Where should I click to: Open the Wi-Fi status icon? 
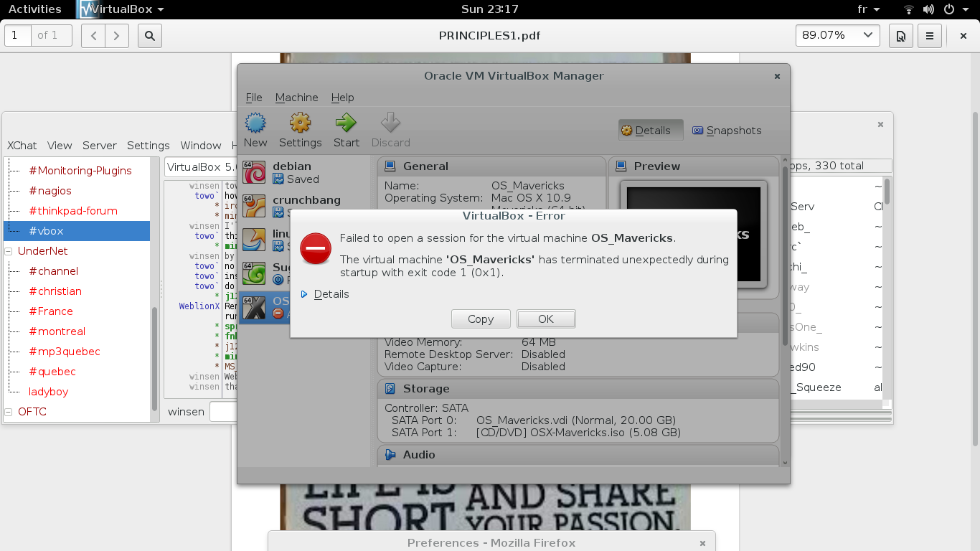909,9
